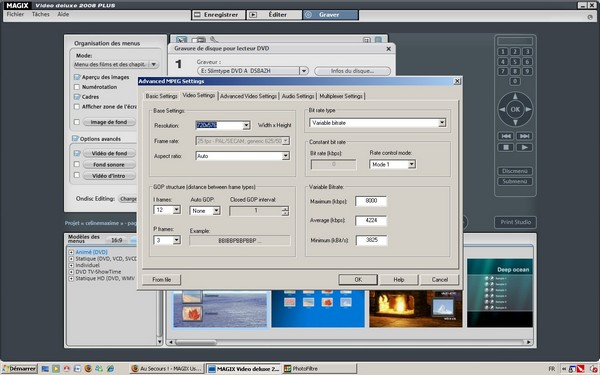Viewport: 600px width, 375px height.
Task: Open the Aspect ratio dropdown
Action: coord(285,156)
